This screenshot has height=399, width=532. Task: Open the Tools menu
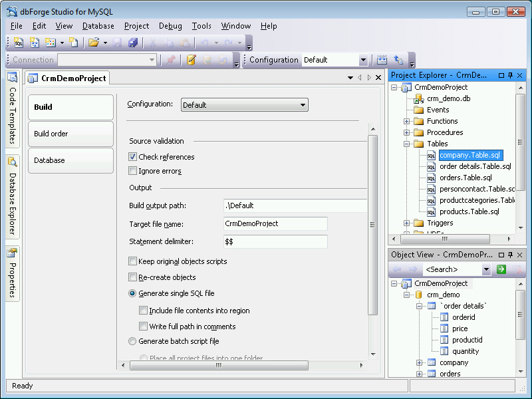[x=201, y=26]
